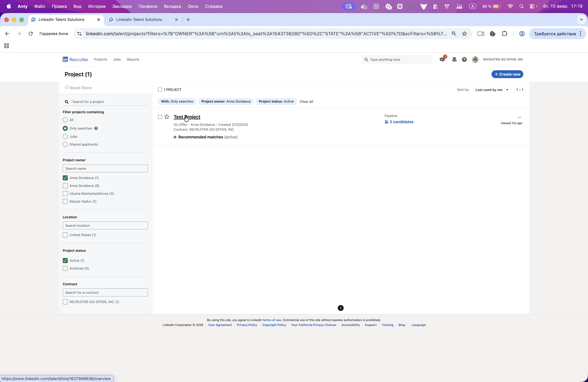
Task: Bookmark this page with the star icon
Action: (x=465, y=34)
